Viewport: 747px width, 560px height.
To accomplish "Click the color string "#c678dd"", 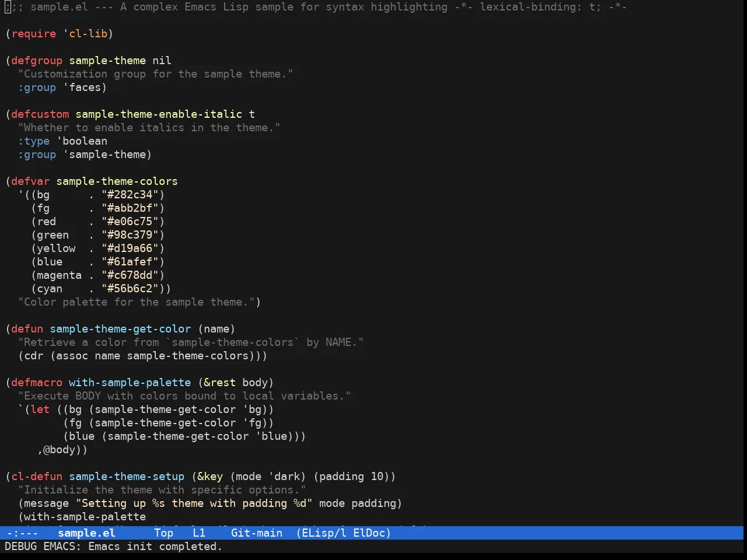I will [130, 275].
